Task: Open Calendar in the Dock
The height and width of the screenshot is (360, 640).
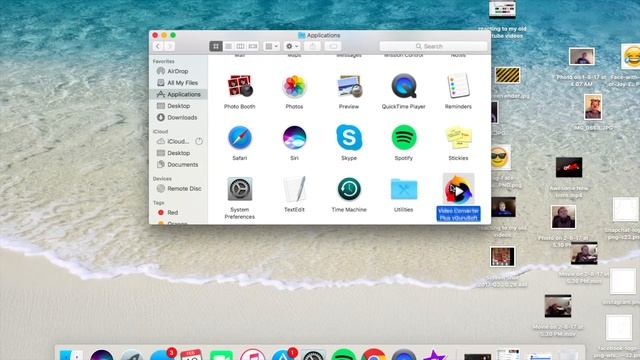Action: pyautogui.click(x=191, y=355)
